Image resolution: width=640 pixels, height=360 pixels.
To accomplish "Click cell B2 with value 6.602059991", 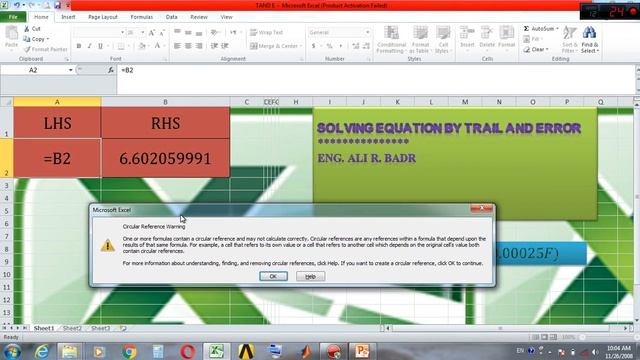I will coord(165,158).
